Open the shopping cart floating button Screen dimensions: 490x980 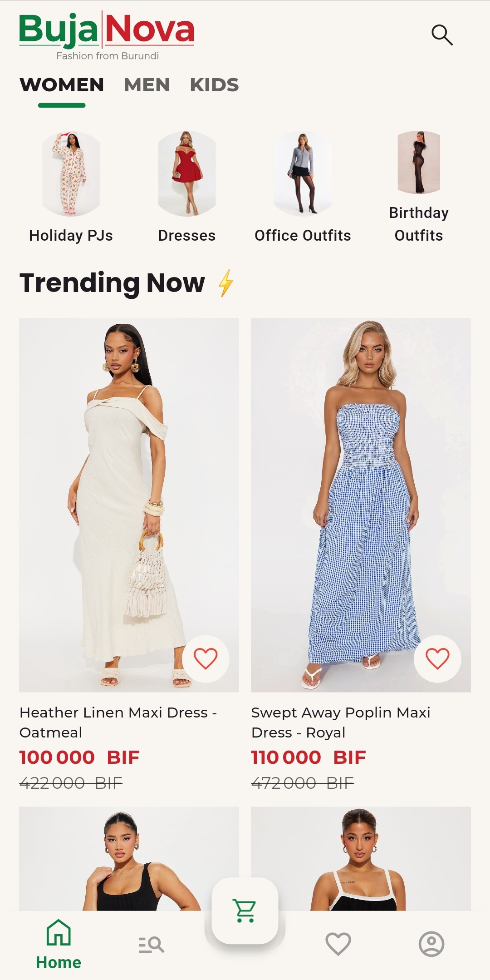click(x=245, y=911)
